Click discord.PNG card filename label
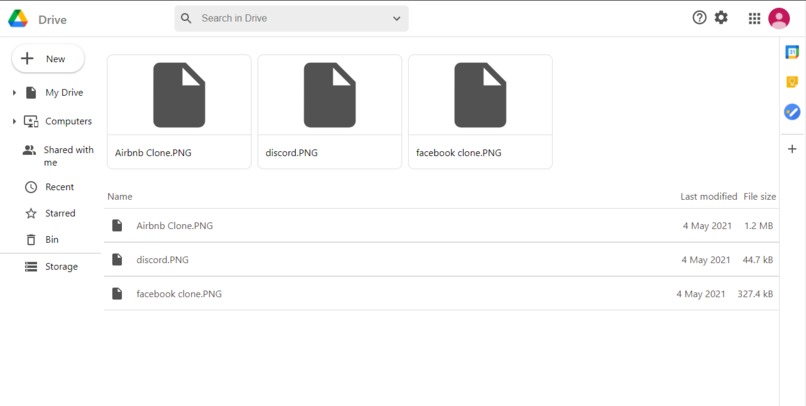The height and width of the screenshot is (406, 806). [291, 153]
